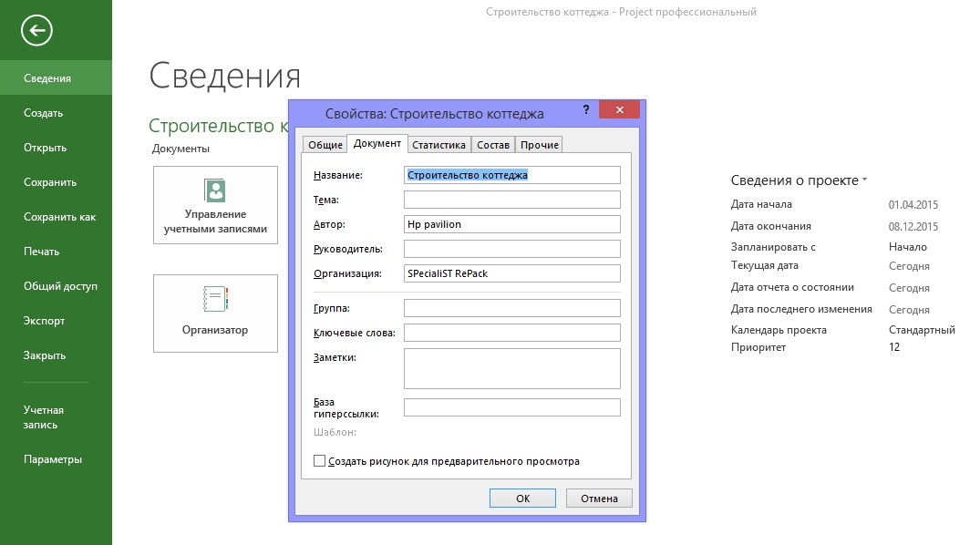
Task: Focus the Руководитель text field
Action: pyautogui.click(x=511, y=249)
